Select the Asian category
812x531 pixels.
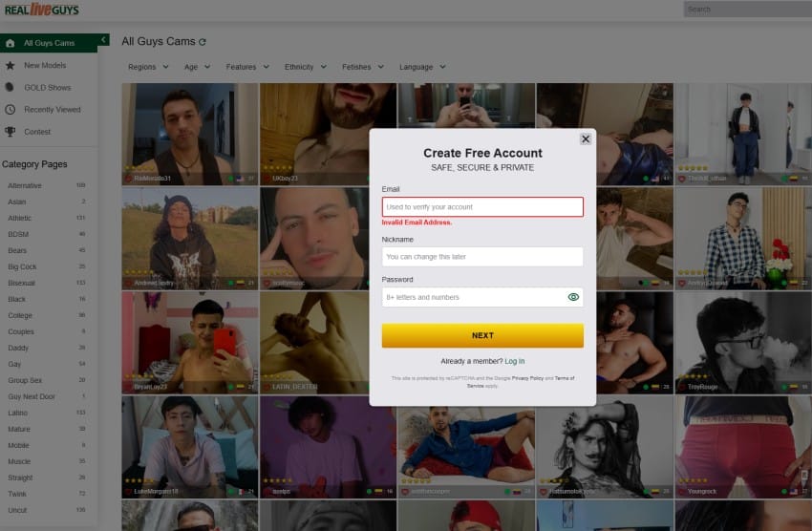coord(16,202)
